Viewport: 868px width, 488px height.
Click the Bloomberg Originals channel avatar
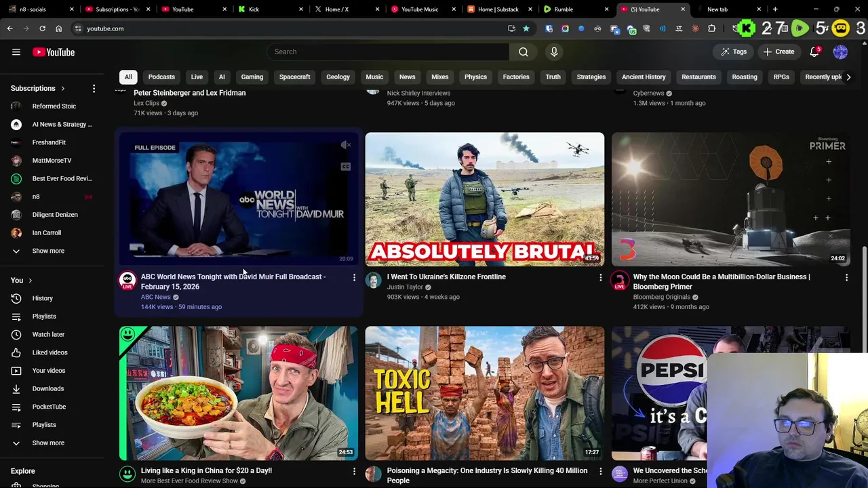click(x=620, y=281)
